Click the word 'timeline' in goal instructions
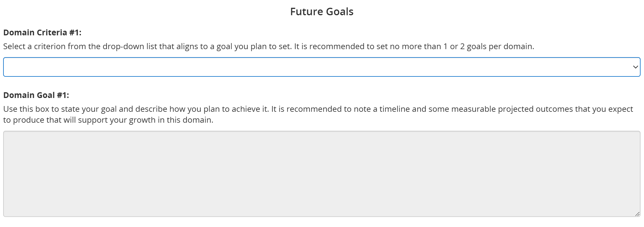 (x=395, y=109)
